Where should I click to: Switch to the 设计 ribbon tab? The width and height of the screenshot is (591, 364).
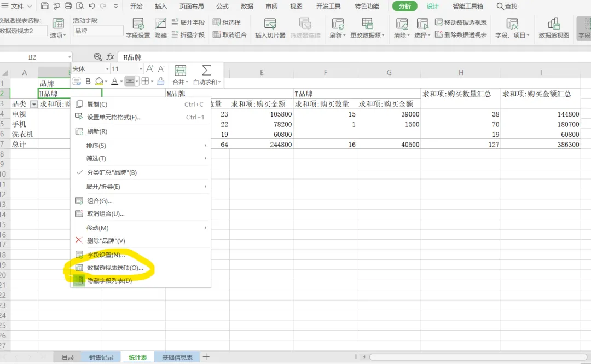pyautogui.click(x=433, y=6)
